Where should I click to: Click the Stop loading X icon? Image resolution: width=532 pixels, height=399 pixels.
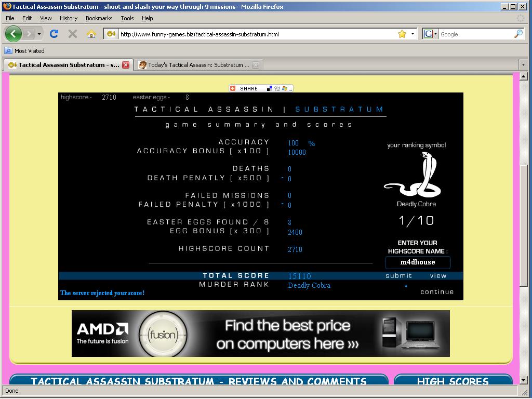(x=73, y=34)
